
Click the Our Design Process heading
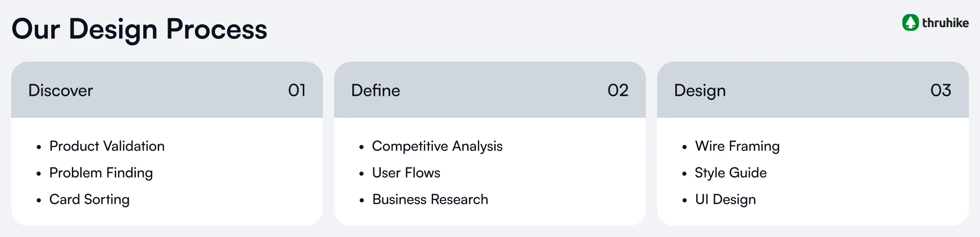point(139,29)
